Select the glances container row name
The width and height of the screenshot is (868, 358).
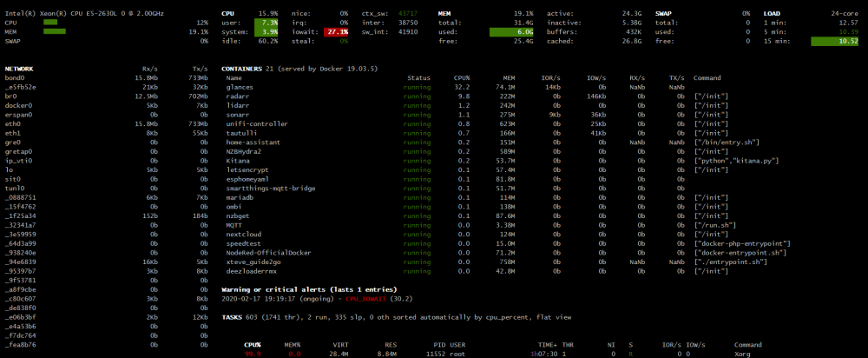pyautogui.click(x=240, y=87)
